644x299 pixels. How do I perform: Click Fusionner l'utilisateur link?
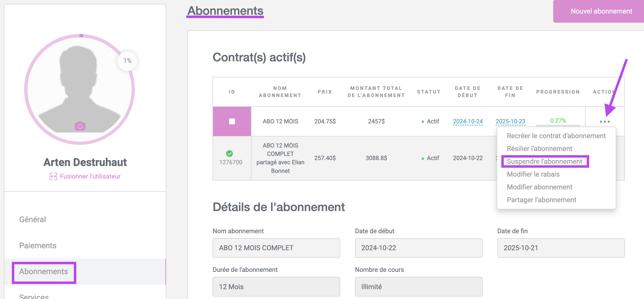(90, 176)
